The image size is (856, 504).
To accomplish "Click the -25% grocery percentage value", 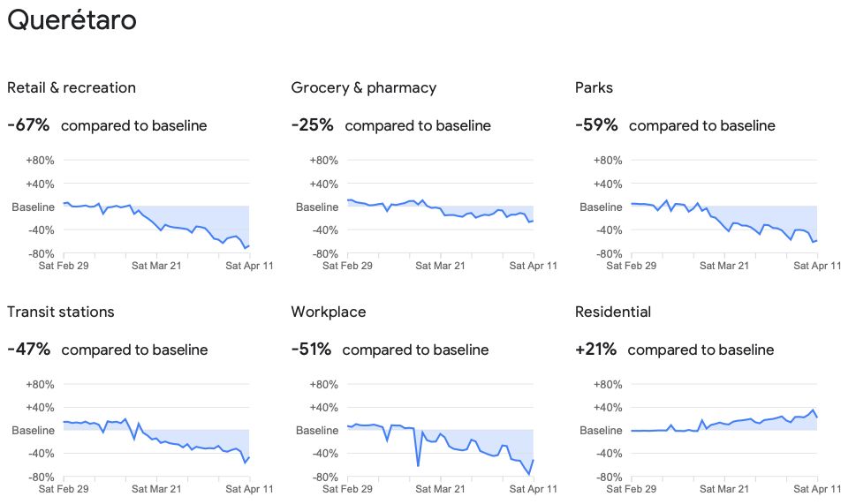I will click(x=312, y=125).
